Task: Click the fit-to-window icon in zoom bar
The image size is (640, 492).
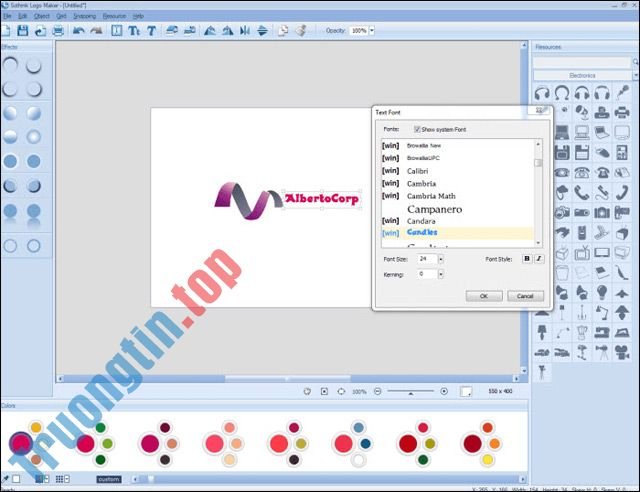Action: pos(324,392)
